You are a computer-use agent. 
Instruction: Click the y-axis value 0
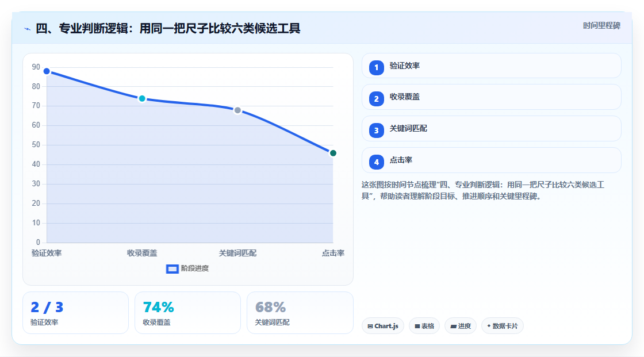tap(38, 243)
